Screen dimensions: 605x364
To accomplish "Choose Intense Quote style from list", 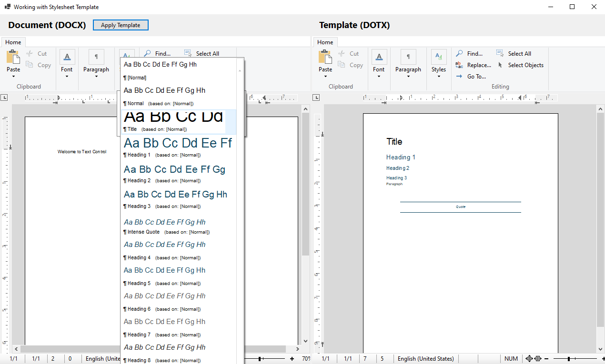I will (179, 225).
